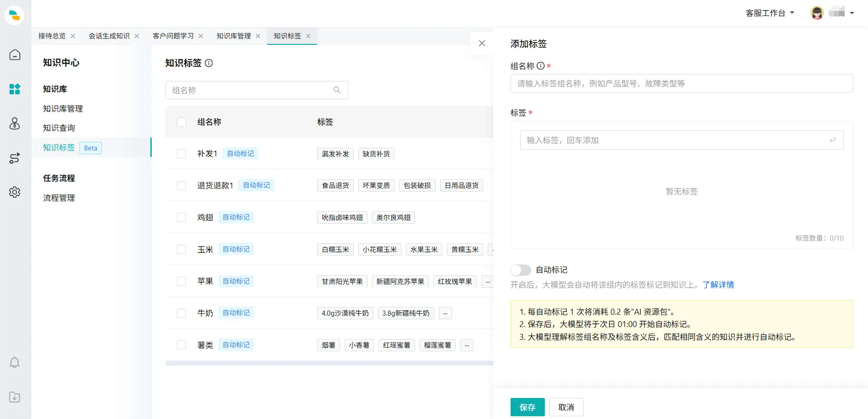Open the 了解详情 link
This screenshot has height=419, width=868.
(x=718, y=285)
